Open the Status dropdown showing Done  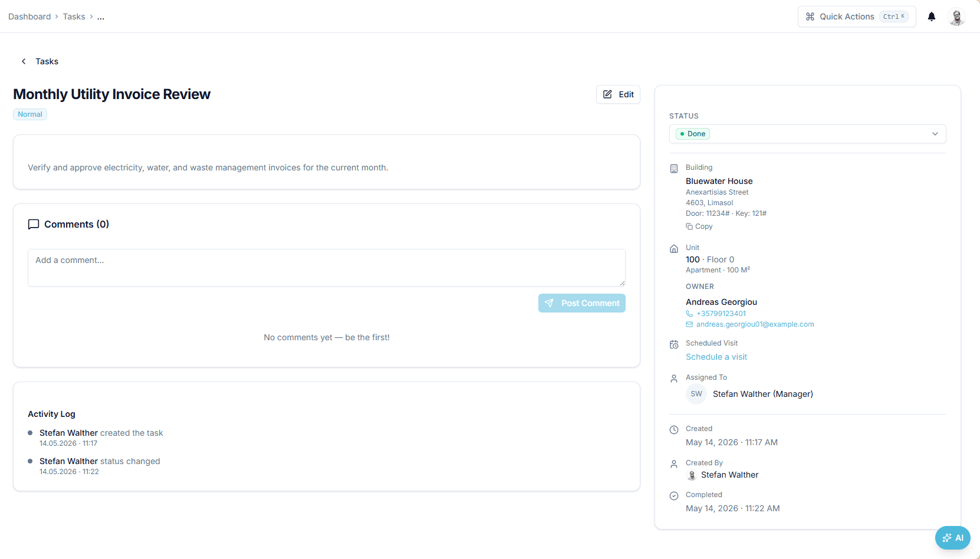807,134
